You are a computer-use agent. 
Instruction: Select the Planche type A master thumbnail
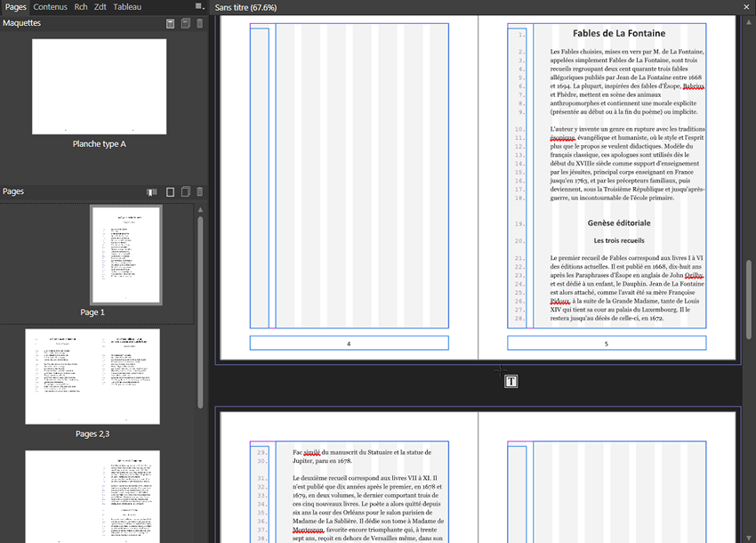pyautogui.click(x=100, y=87)
